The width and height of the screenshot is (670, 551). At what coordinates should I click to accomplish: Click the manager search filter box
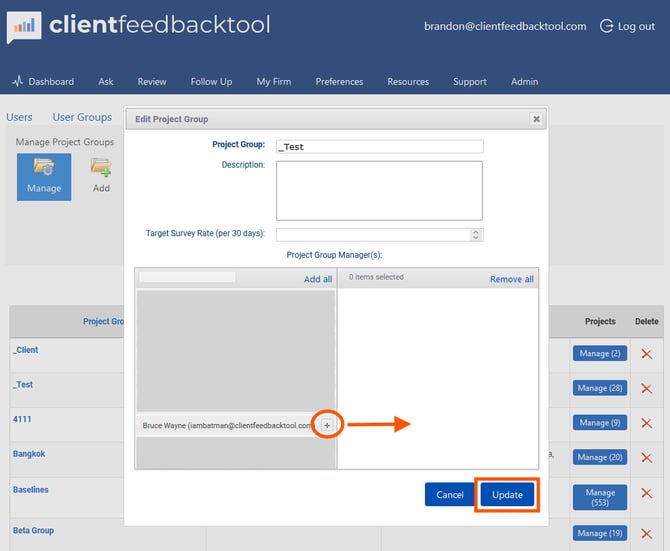187,277
